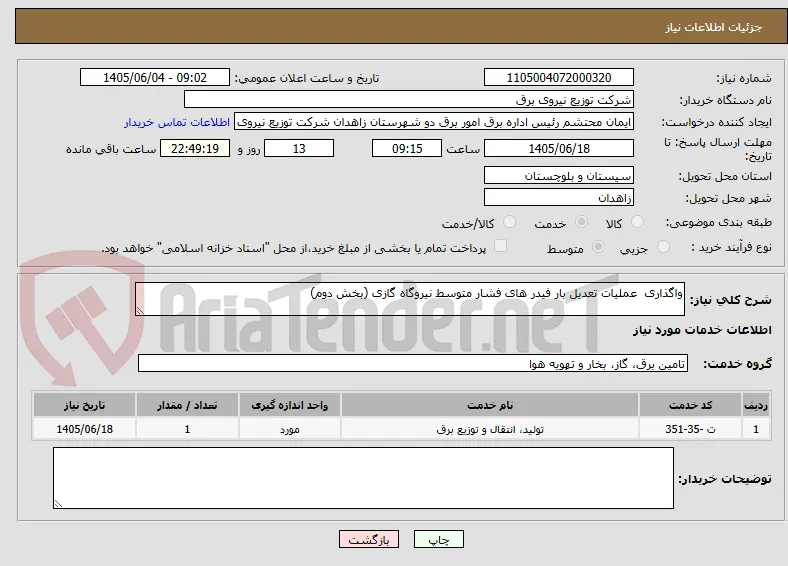
Task: Click the need date cell 1405/06/18 in table
Action: [x=84, y=429]
